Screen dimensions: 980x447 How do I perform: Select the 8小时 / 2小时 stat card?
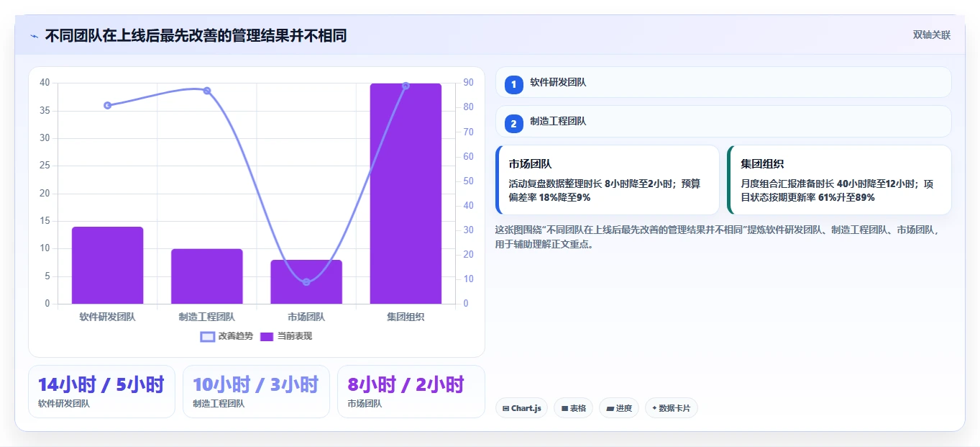point(411,392)
